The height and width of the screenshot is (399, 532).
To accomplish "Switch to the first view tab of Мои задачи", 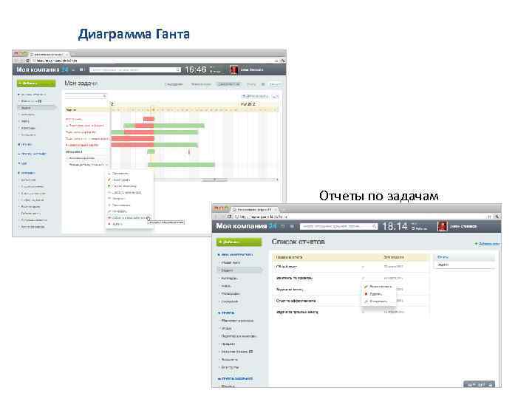I will (174, 84).
